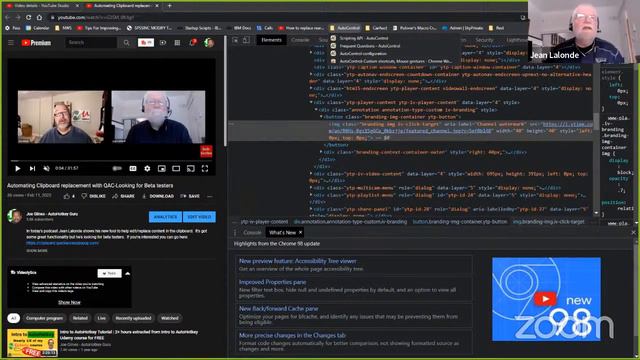The width and height of the screenshot is (640, 360).
Task: Enable miniplayer mode
Action: (x=162, y=168)
